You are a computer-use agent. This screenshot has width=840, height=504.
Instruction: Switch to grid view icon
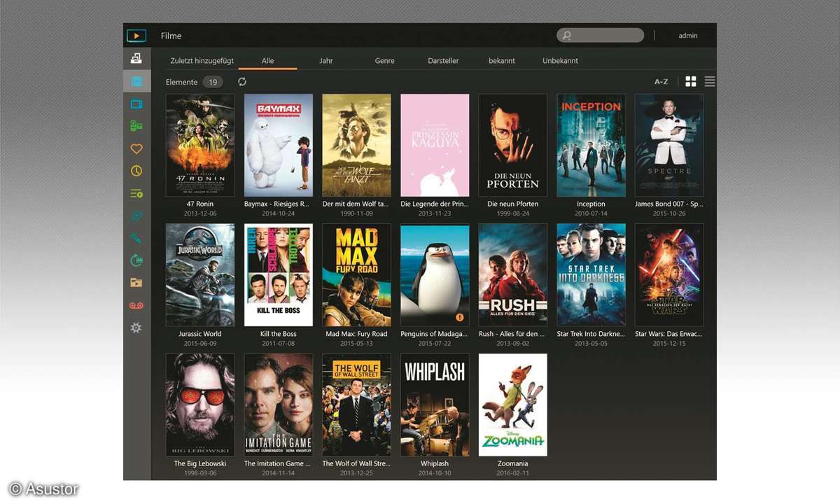(691, 82)
